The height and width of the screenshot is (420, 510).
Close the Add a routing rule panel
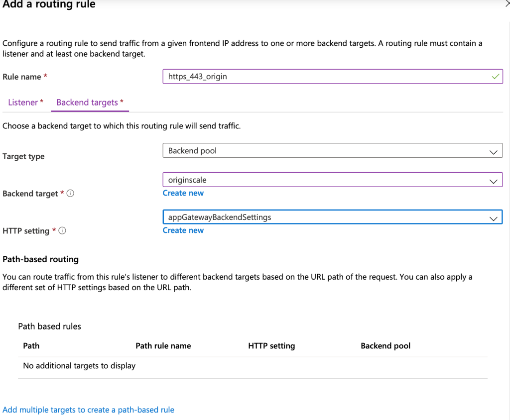[507, 4]
